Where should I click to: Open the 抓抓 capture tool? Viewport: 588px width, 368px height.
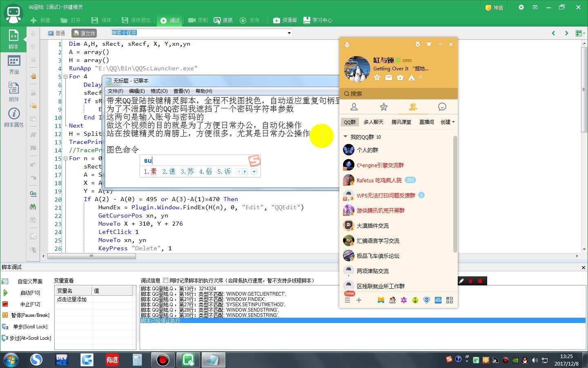tap(223, 20)
